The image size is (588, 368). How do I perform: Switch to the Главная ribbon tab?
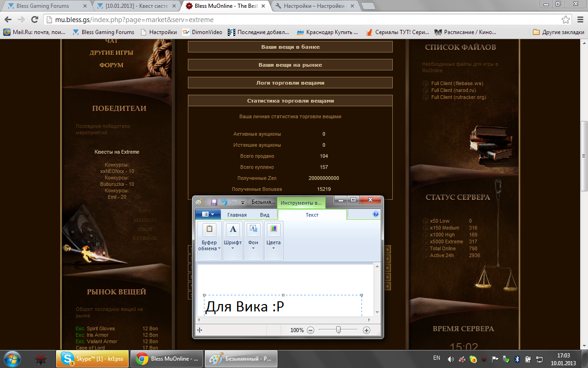click(237, 215)
